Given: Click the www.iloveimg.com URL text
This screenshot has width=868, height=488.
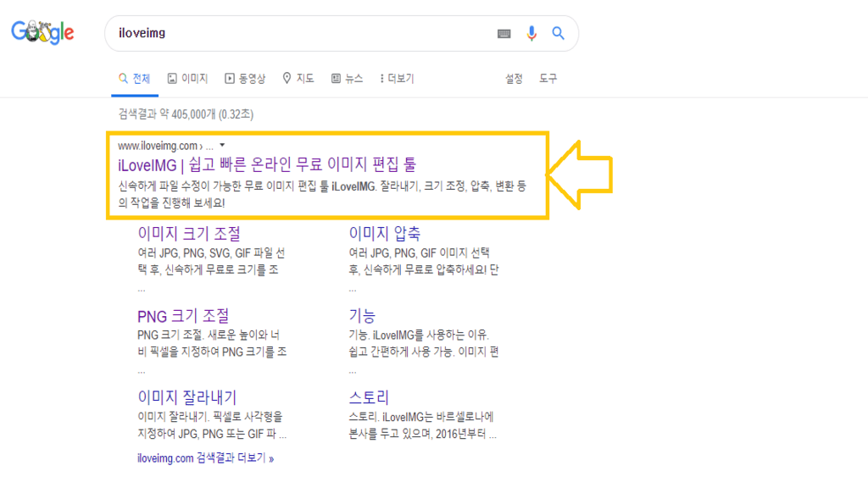Looking at the screenshot, I should [x=158, y=146].
